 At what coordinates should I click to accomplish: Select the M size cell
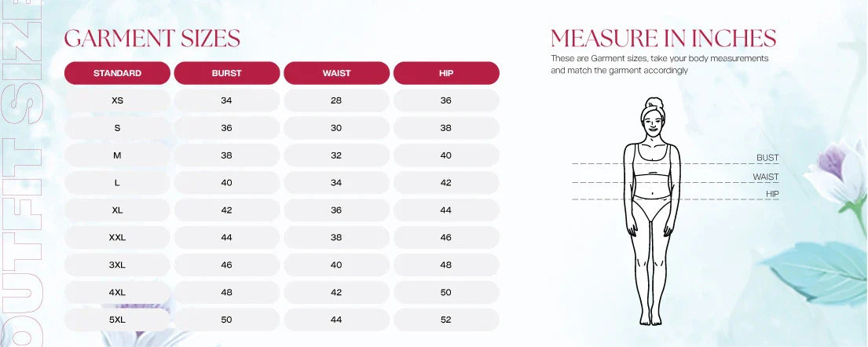point(117,155)
